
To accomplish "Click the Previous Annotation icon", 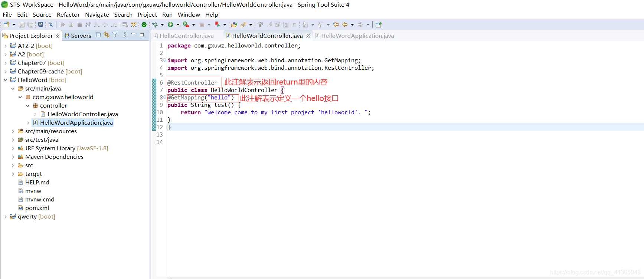I will [321, 24].
